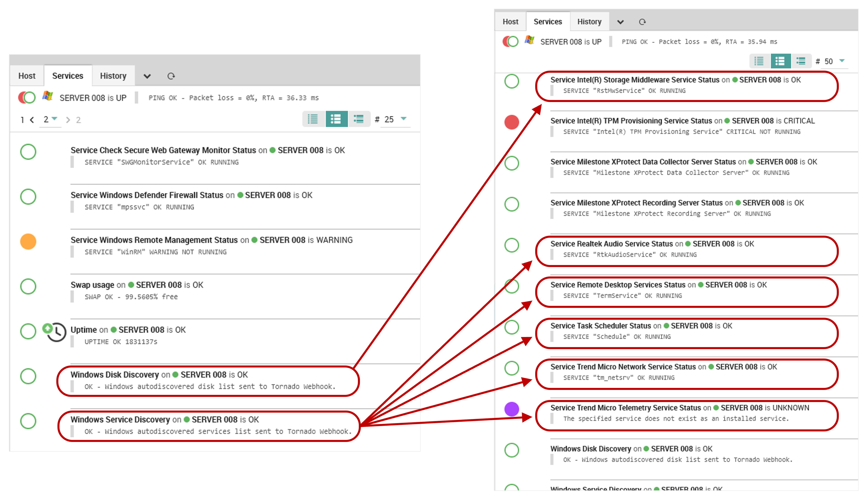The width and height of the screenshot is (868, 498).
Task: Click host state icon in left panel header
Action: tap(27, 98)
